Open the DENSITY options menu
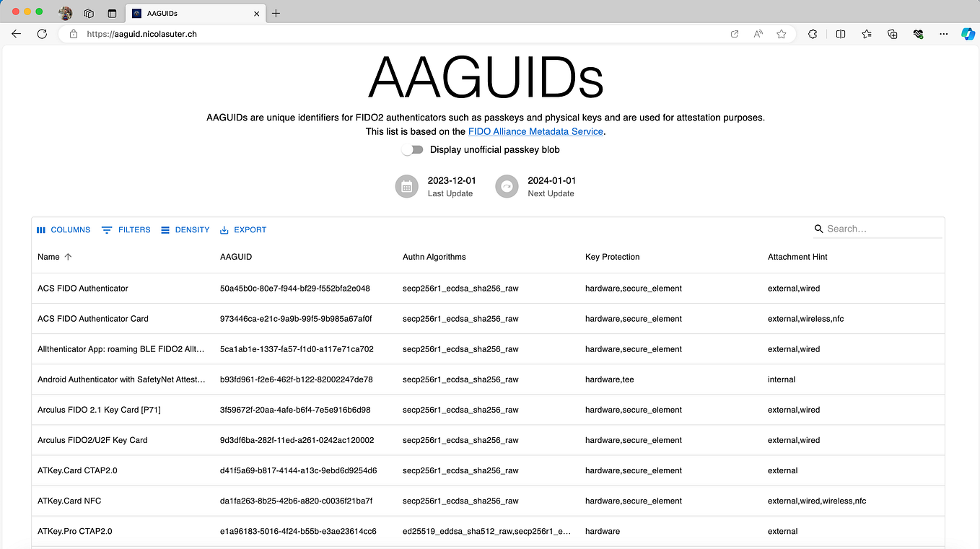 (x=165, y=229)
